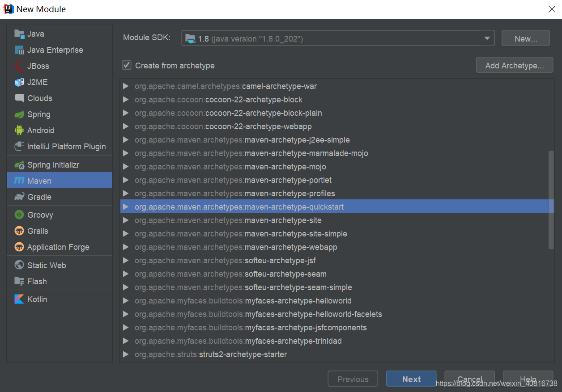Select Java Enterprise project type
562x392 pixels.
(x=60, y=50)
